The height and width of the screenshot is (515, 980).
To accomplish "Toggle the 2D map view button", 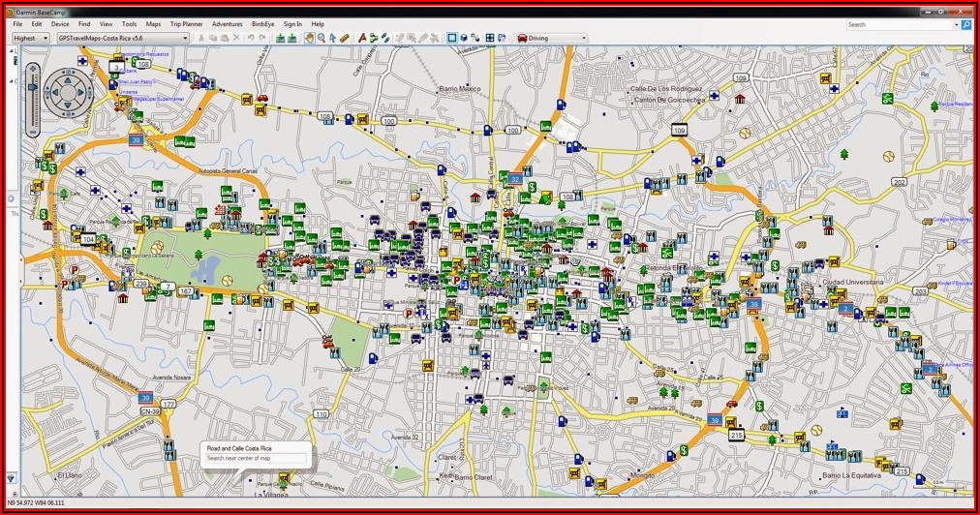I will pos(451,38).
